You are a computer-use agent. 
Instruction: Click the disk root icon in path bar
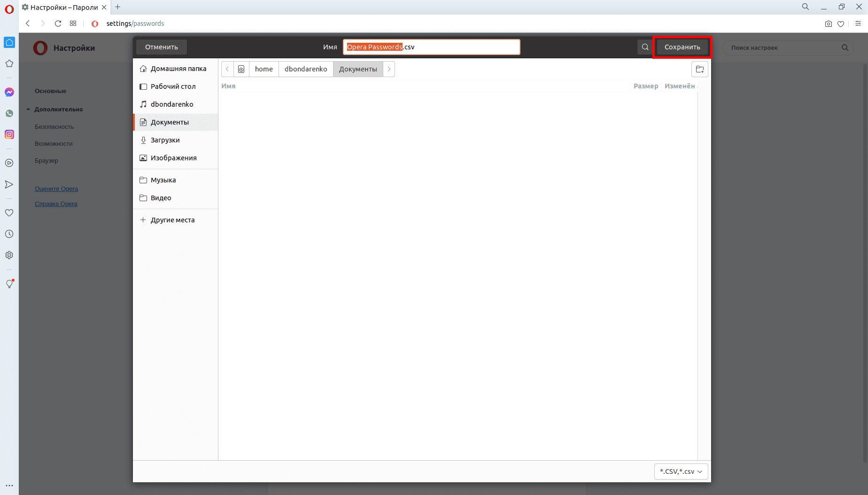(241, 69)
